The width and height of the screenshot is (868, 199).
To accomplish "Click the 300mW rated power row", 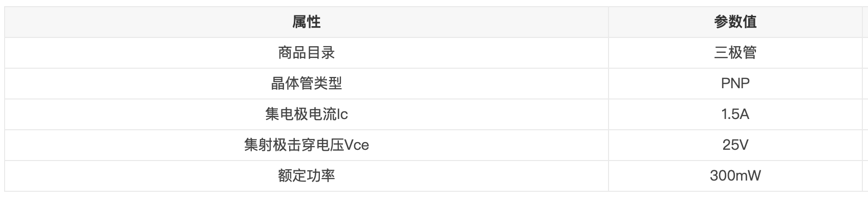I will tap(434, 176).
